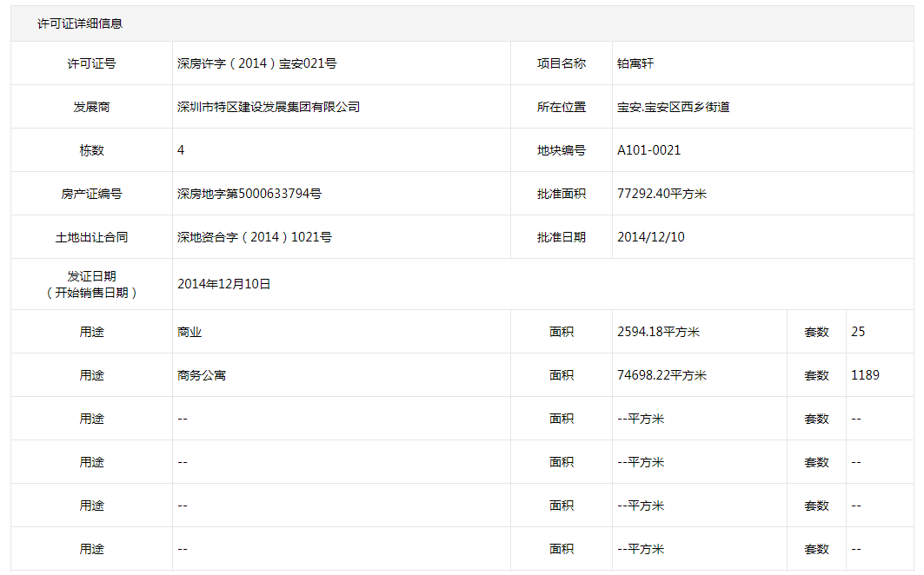Image resolution: width=924 pixels, height=575 pixels.
Task: Click the 所在位置 label
Action: point(561,107)
